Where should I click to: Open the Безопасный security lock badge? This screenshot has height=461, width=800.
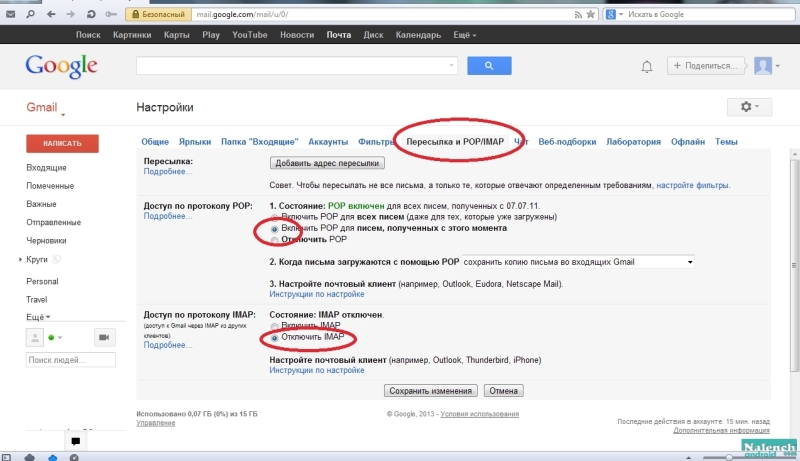(159, 14)
